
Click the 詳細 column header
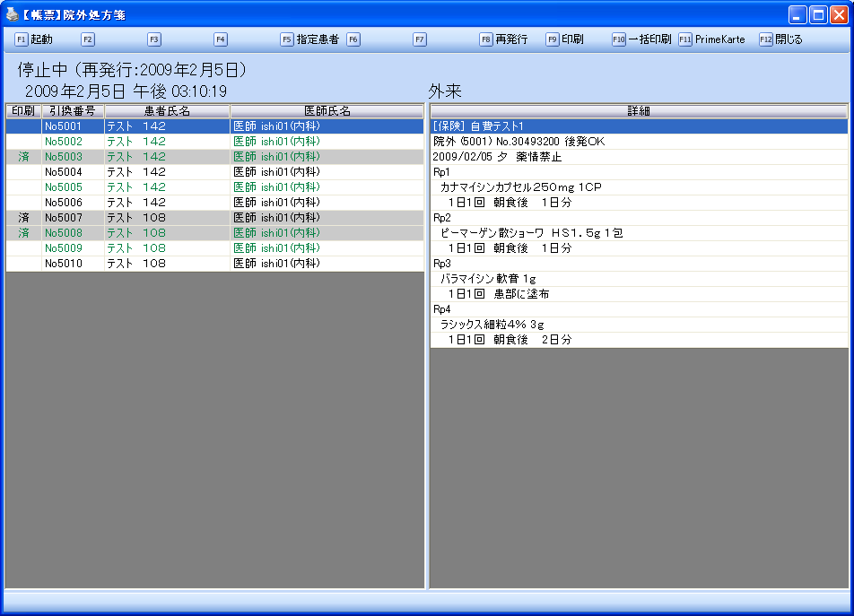click(639, 111)
